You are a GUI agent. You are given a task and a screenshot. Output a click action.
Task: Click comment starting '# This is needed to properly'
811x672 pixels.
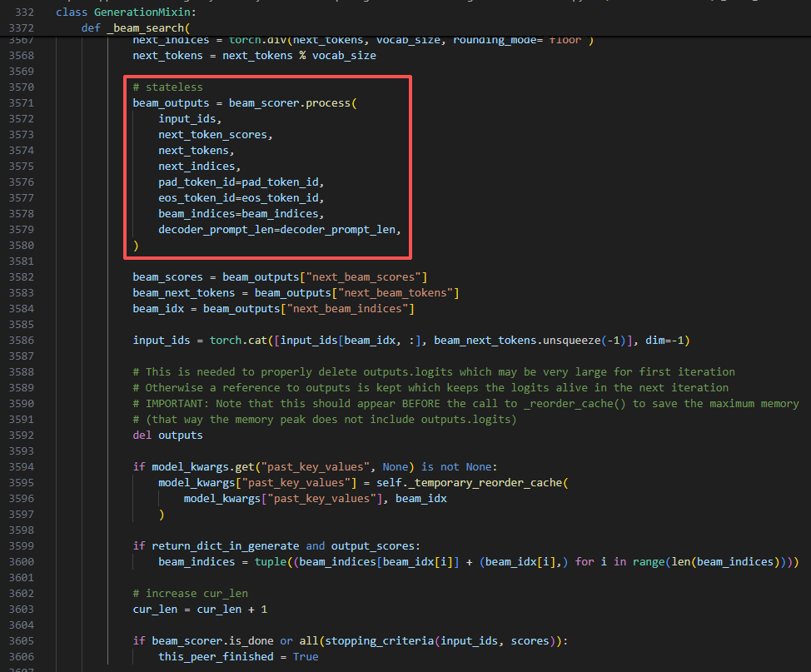(x=434, y=372)
